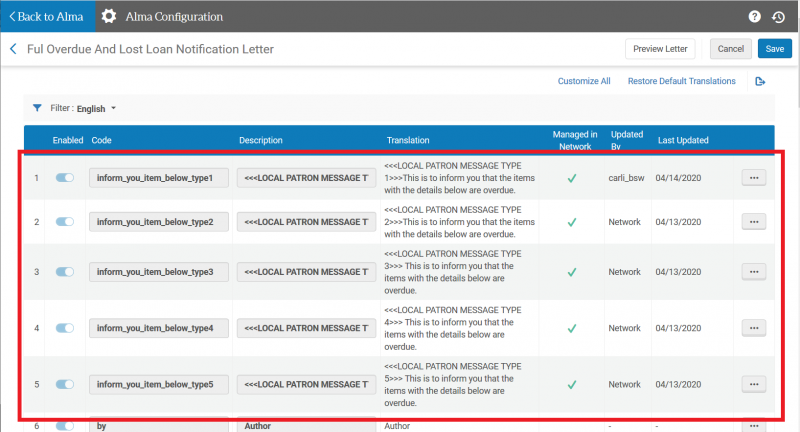Open the recent history clock icon
Viewport: 800px width, 432px height.
(x=778, y=17)
